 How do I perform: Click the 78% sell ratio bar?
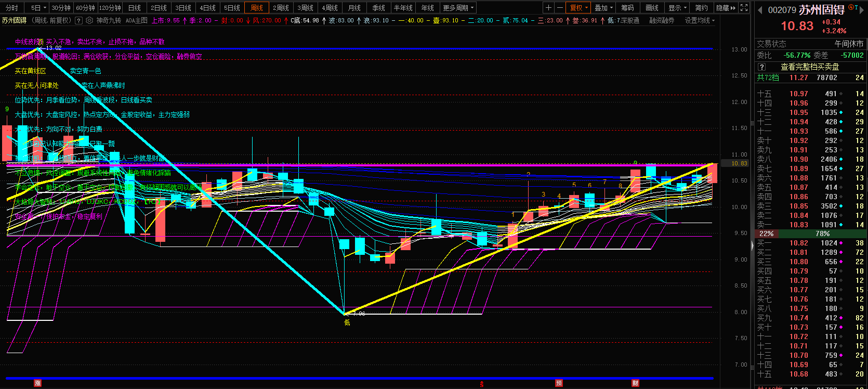coord(822,234)
